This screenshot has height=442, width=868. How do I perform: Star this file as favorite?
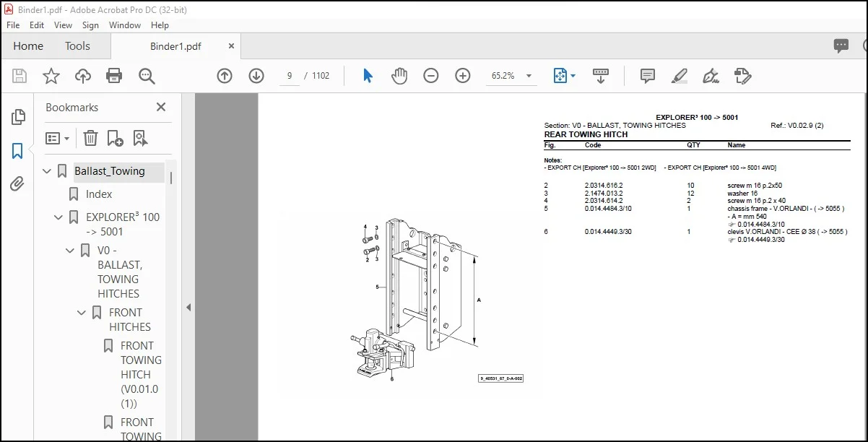(x=51, y=76)
